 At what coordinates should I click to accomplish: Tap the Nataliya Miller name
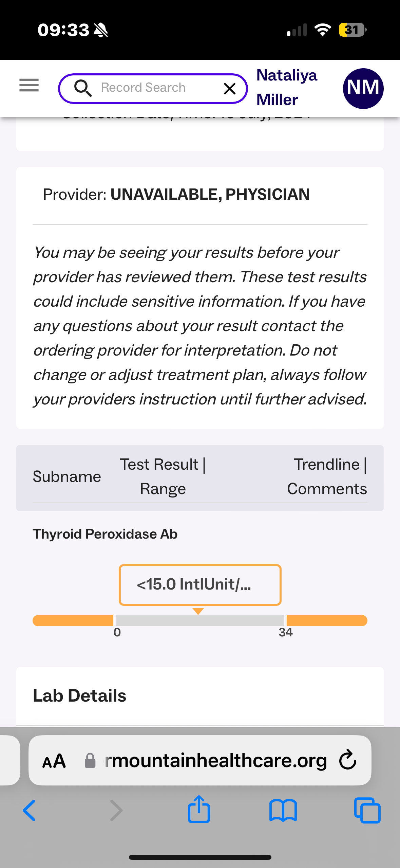[x=287, y=88]
